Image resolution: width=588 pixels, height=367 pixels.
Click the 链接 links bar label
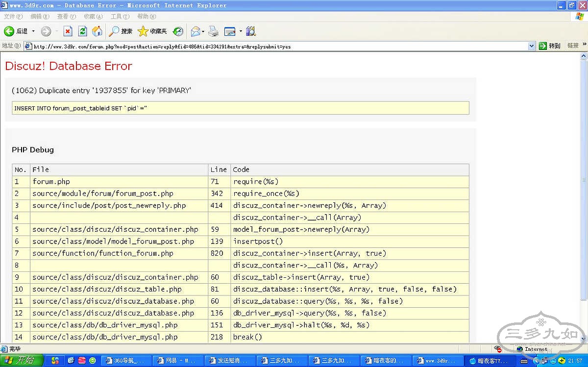click(573, 46)
